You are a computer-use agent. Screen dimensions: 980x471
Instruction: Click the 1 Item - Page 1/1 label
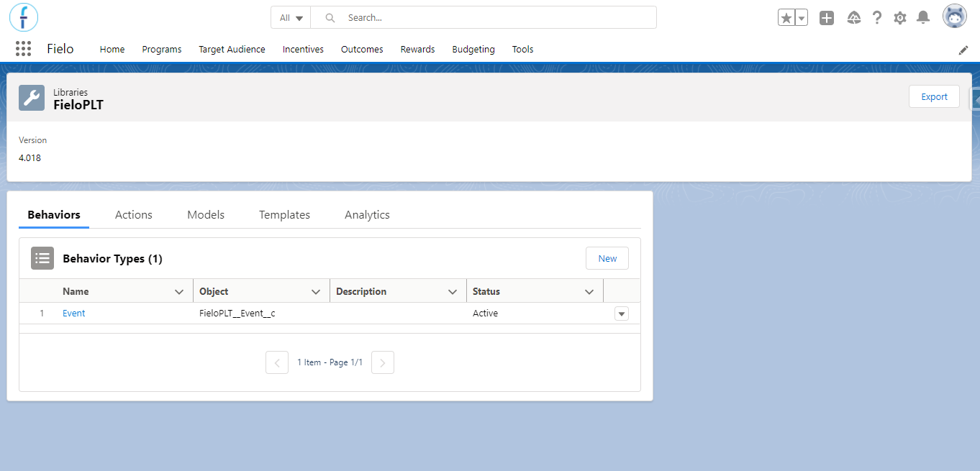tap(330, 362)
